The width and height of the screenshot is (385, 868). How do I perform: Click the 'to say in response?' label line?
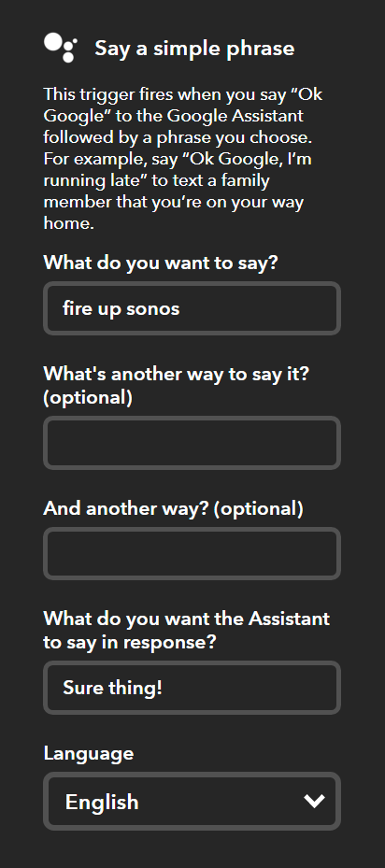click(x=130, y=643)
